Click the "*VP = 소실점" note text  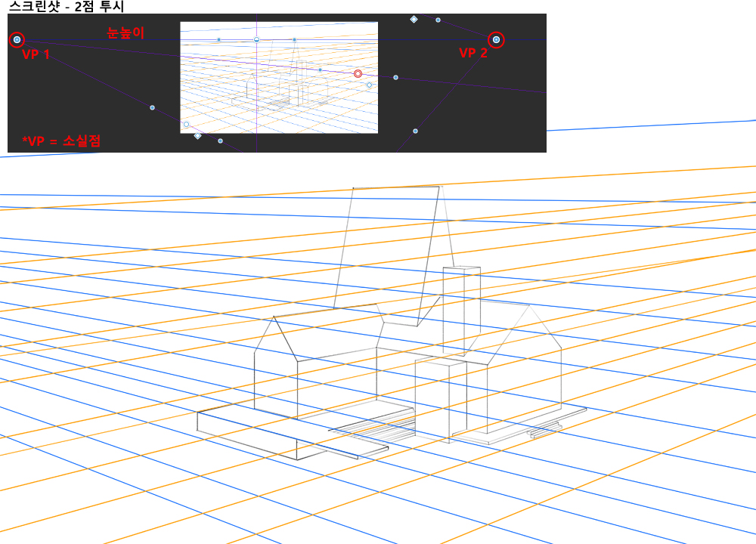pos(61,141)
